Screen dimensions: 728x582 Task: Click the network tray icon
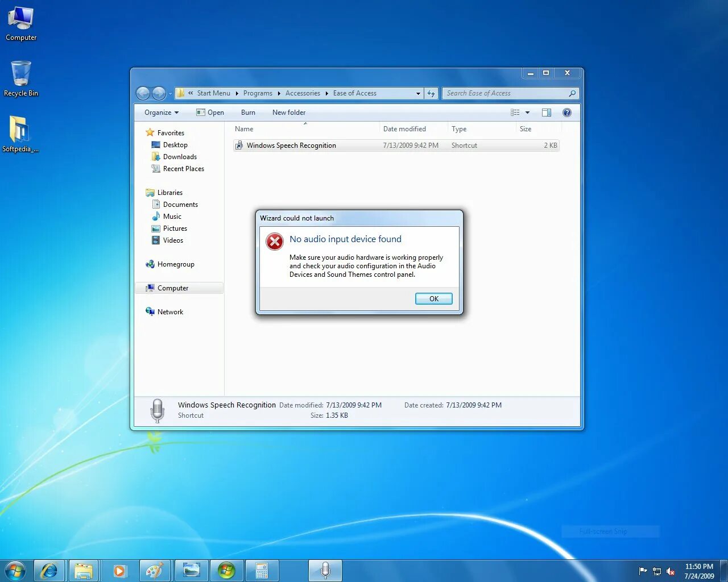657,571
